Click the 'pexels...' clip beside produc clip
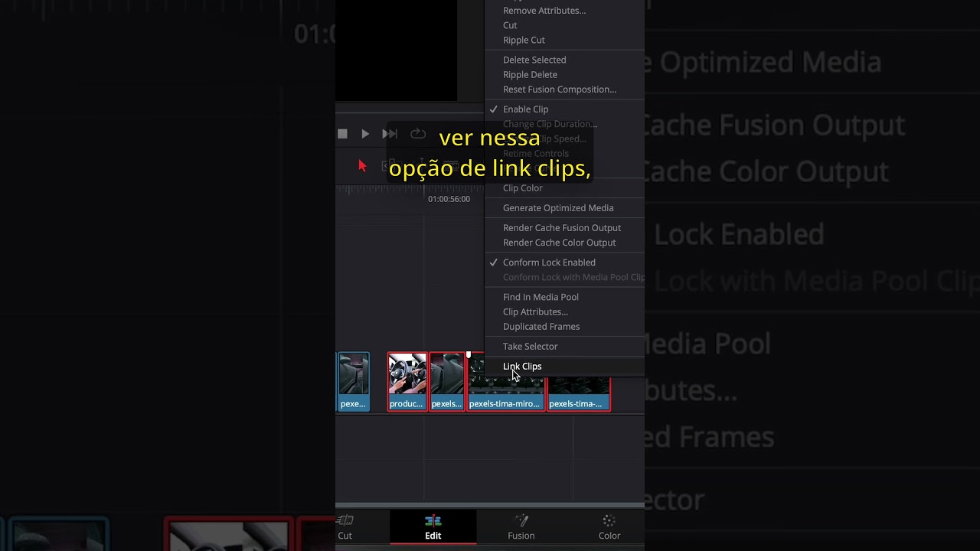 point(447,381)
